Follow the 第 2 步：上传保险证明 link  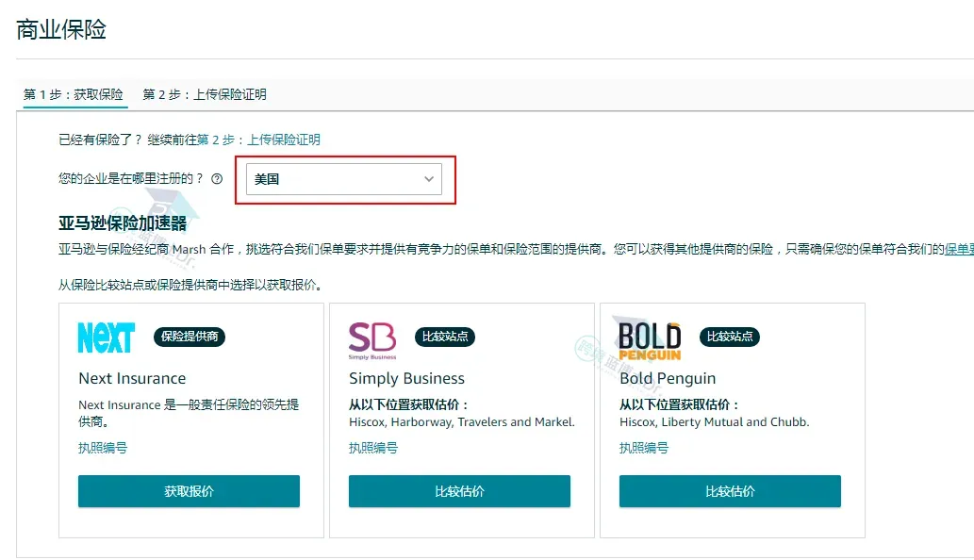click(258, 140)
